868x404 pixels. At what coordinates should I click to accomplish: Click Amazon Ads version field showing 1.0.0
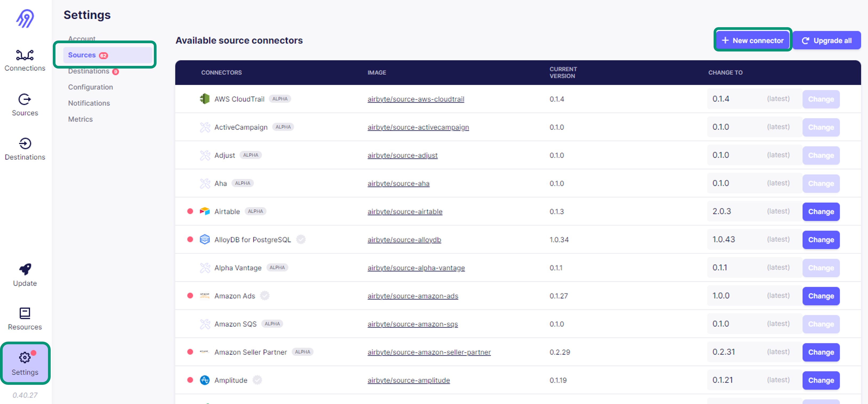[x=754, y=295]
